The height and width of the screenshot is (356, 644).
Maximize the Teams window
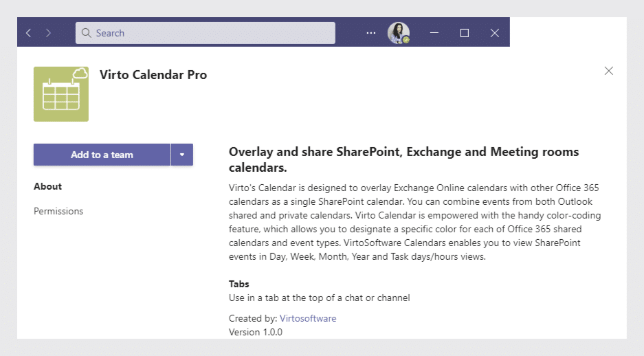pos(465,33)
